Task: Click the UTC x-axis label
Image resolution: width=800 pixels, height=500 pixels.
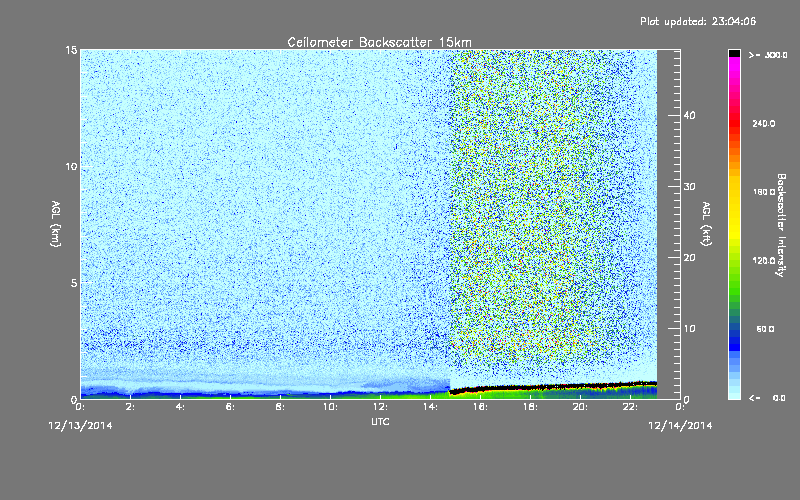Action: [380, 421]
